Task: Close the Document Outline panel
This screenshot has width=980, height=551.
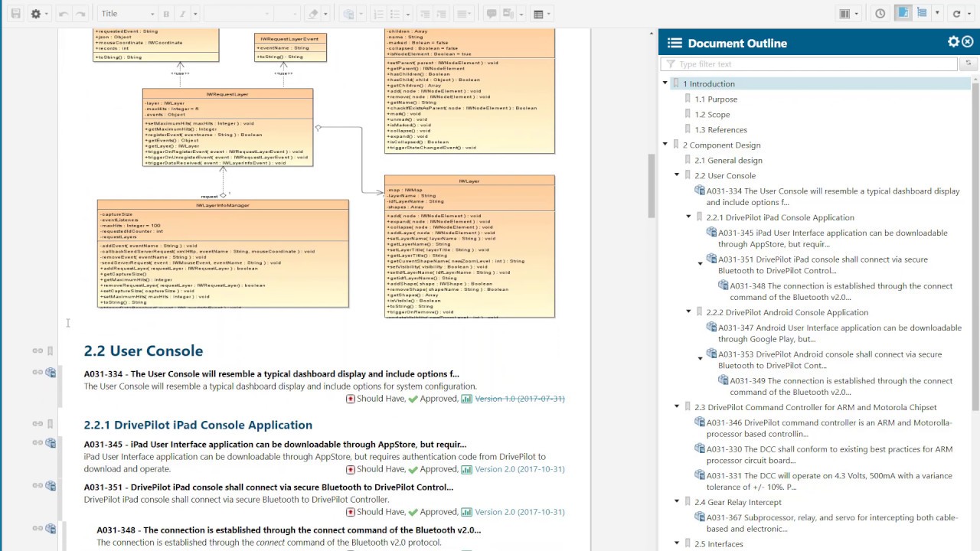Action: [968, 42]
